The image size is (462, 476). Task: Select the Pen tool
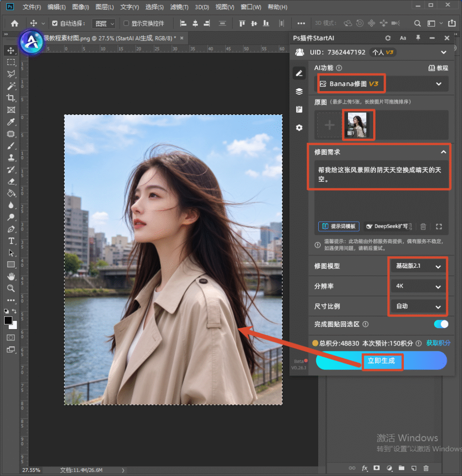[x=11, y=229]
